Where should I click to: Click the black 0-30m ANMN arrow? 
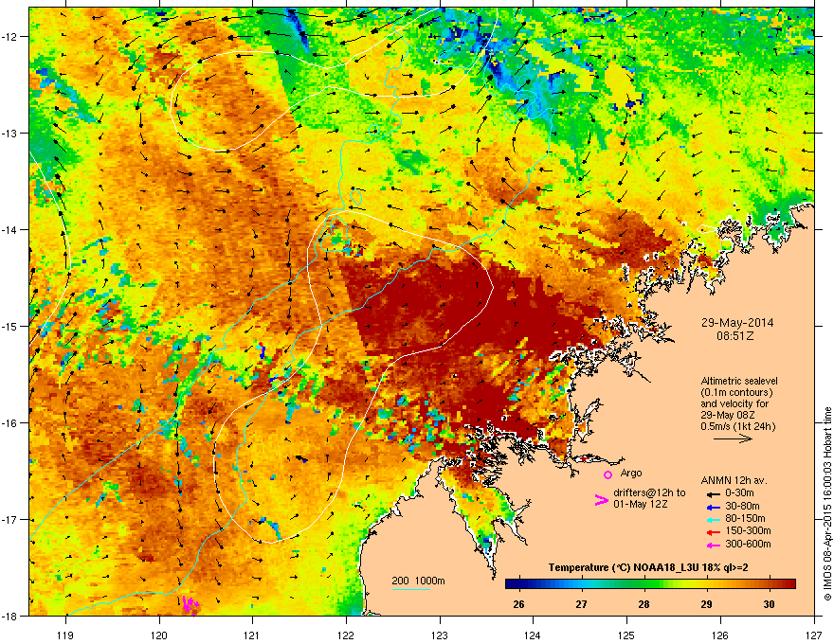point(713,494)
